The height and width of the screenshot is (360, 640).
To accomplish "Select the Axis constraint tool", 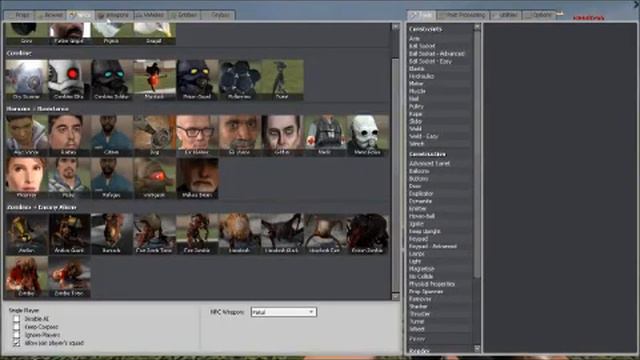I will pos(440,38).
